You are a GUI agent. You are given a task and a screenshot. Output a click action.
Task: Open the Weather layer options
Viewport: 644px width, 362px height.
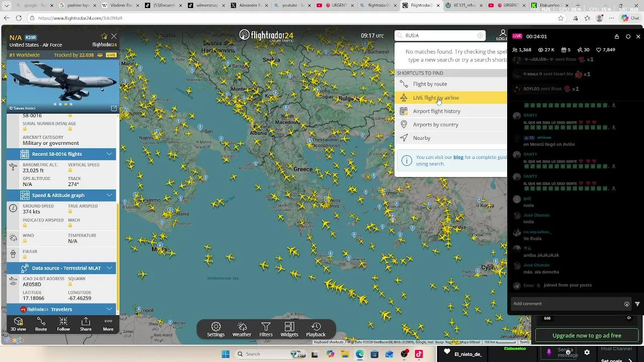pyautogui.click(x=242, y=330)
